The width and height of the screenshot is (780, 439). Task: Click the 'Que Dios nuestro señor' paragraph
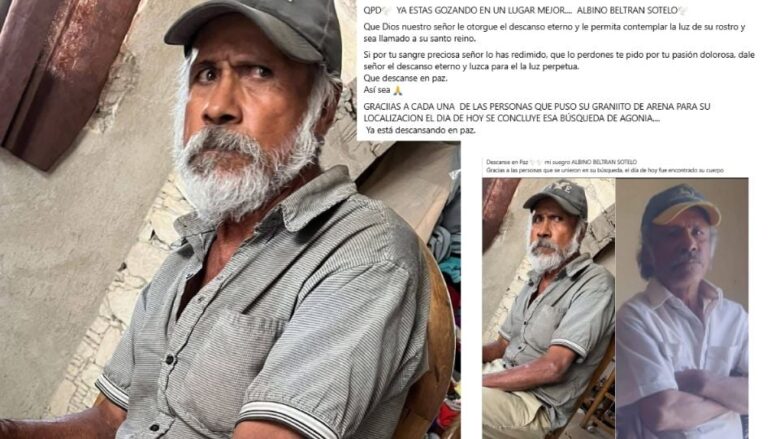coord(554,32)
